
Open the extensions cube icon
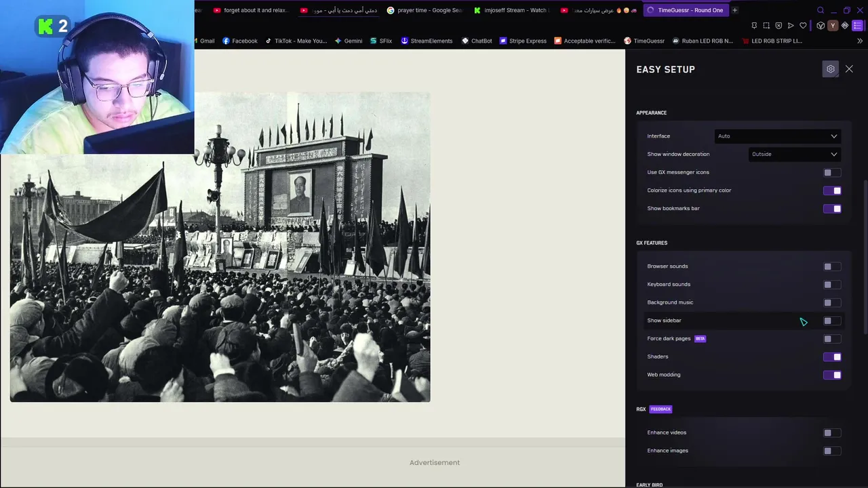click(821, 26)
